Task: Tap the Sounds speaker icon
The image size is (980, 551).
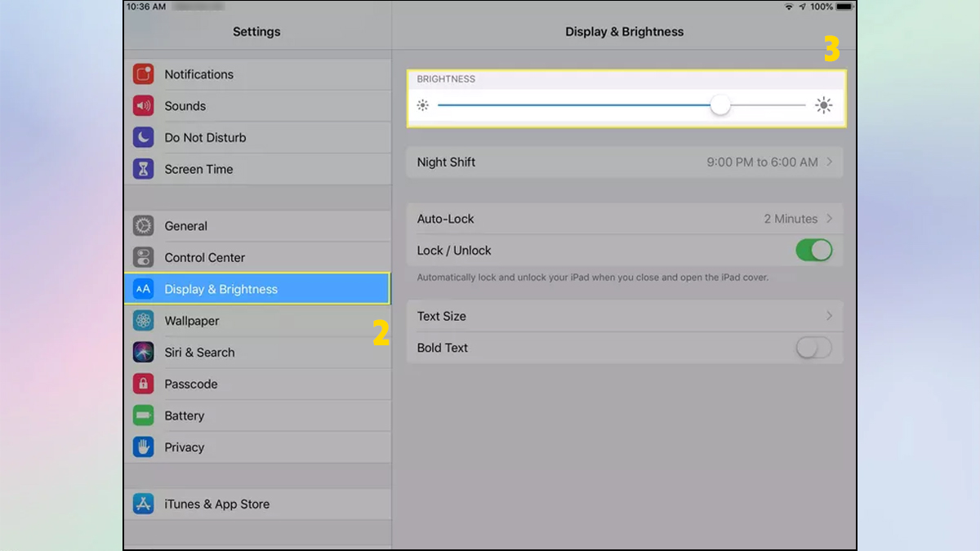Action: pos(144,106)
